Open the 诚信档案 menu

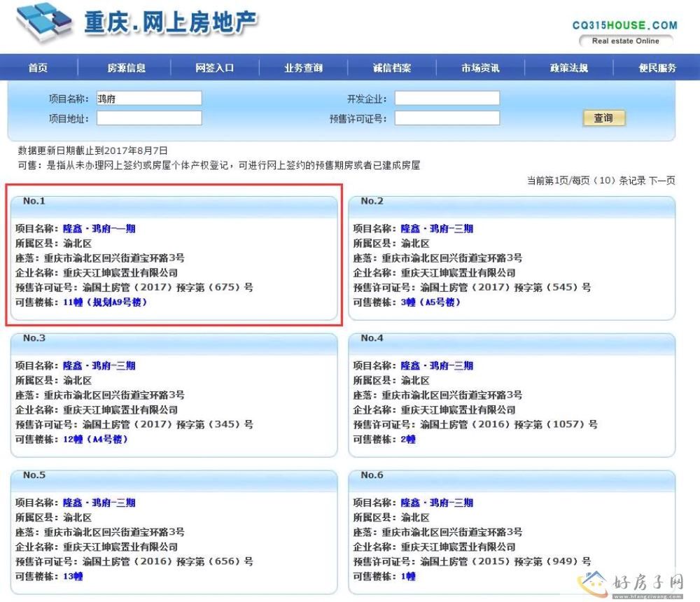[392, 68]
